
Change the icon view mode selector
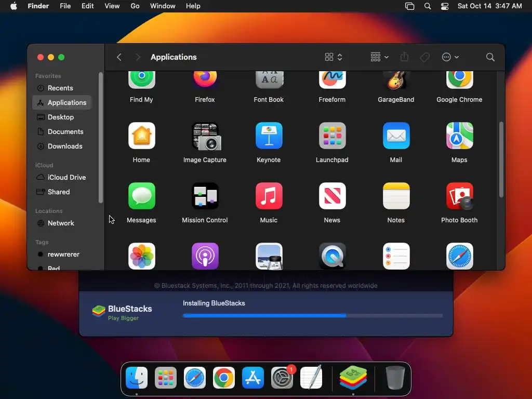point(333,57)
